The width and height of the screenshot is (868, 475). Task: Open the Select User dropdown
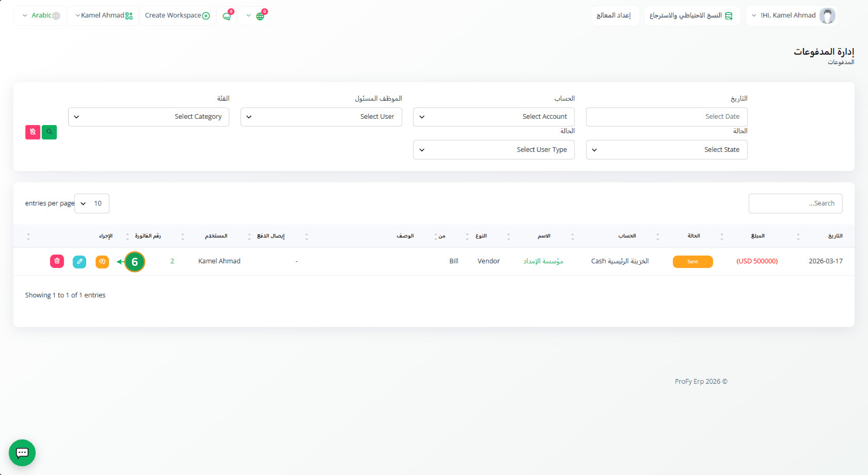[x=321, y=117]
